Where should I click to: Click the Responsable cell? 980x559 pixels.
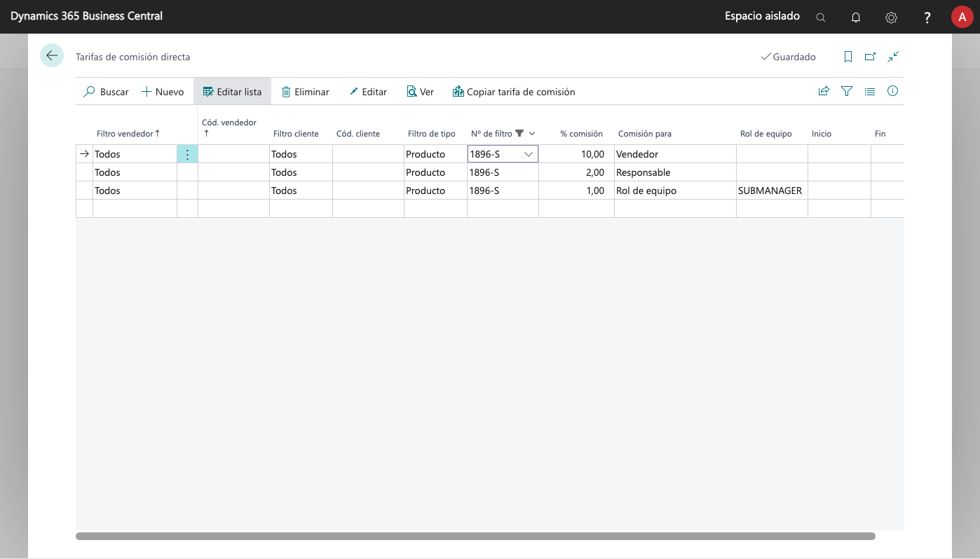(675, 172)
